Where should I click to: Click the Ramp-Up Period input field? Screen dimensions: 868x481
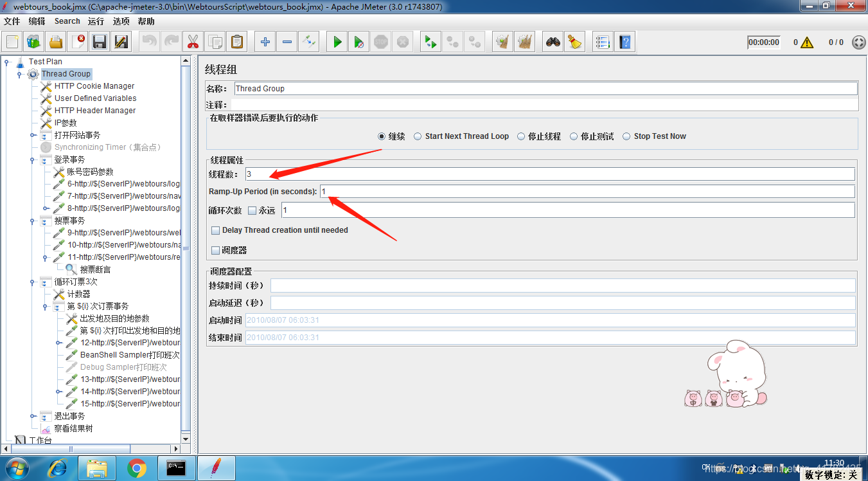587,192
